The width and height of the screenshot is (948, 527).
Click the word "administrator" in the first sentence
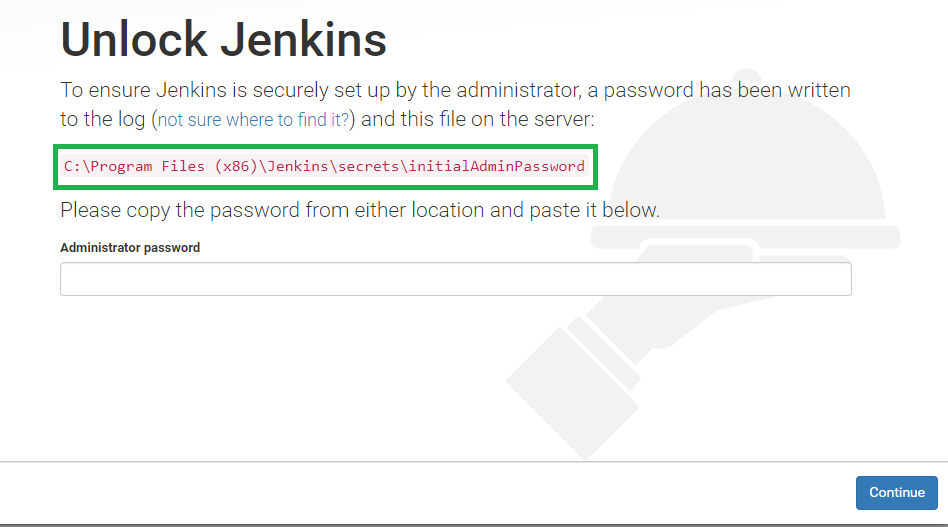point(519,90)
